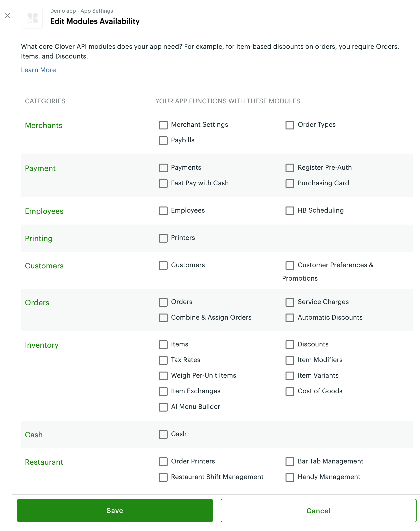The width and height of the screenshot is (420, 531).
Task: Enable the Printers module
Action: click(x=163, y=238)
